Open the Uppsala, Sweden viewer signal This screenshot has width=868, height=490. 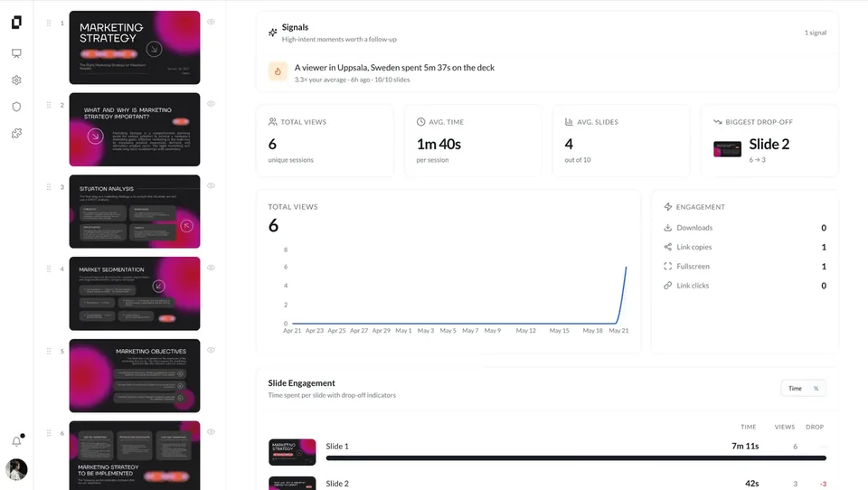click(547, 72)
